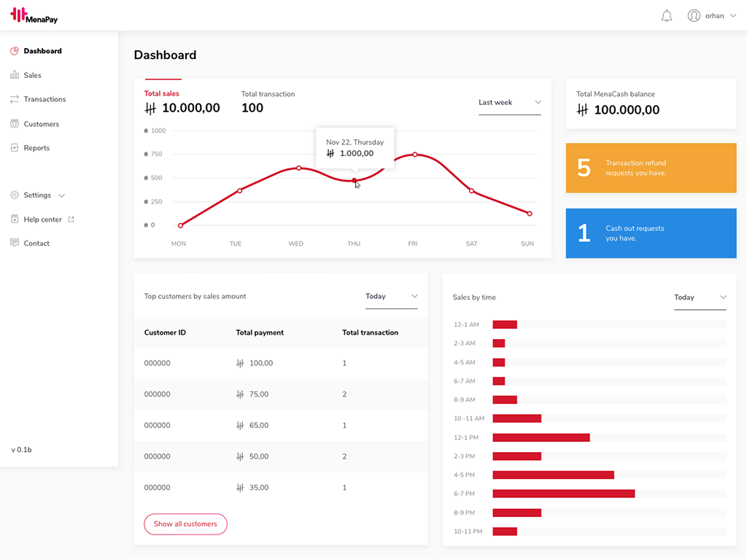The height and width of the screenshot is (560, 747).
Task: Click the Customer ID column header
Action: [x=165, y=332]
